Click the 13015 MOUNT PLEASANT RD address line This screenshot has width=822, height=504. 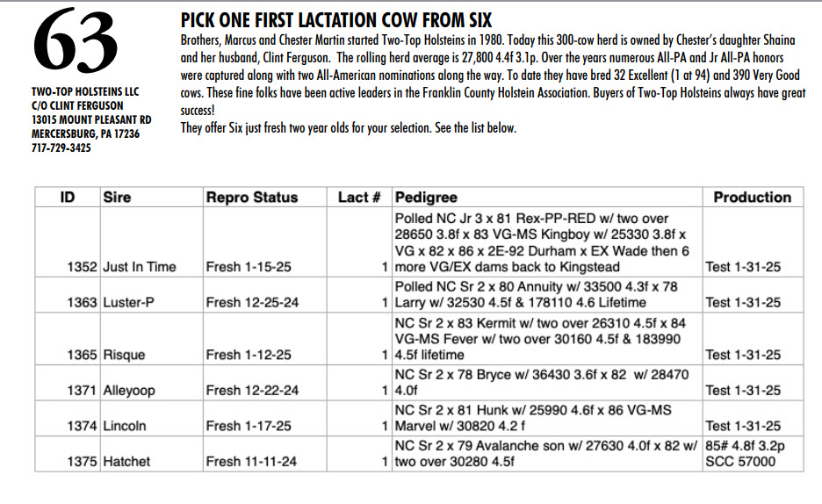(x=90, y=119)
